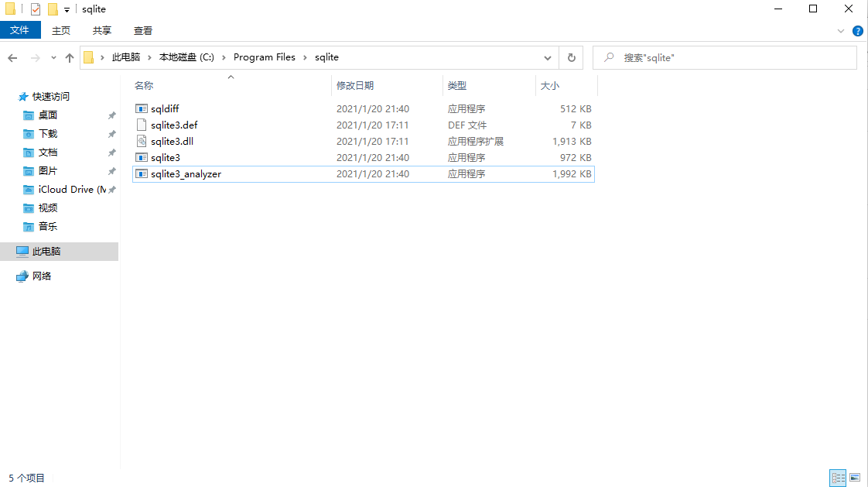
Task: Open 文档 in the sidebar
Action: [x=48, y=152]
